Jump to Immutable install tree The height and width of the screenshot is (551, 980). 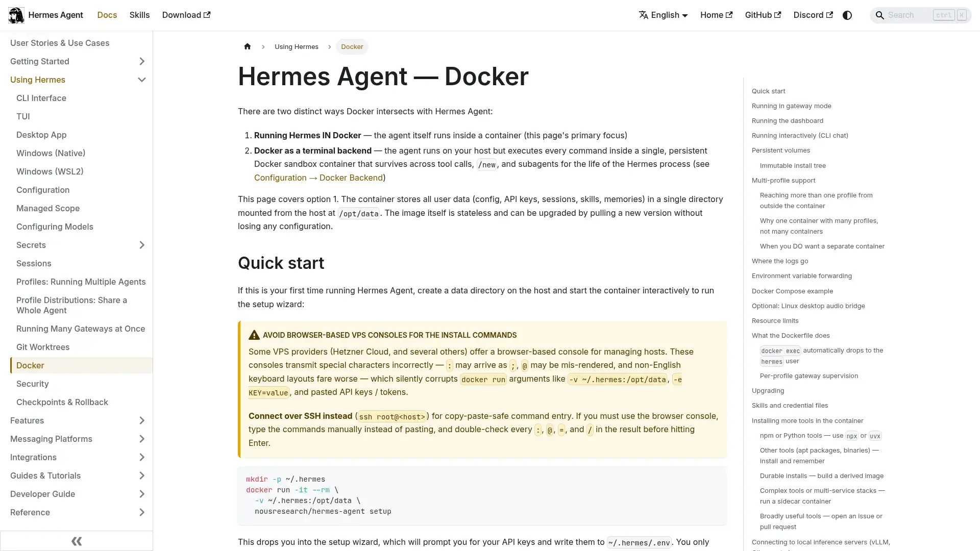coord(793,165)
